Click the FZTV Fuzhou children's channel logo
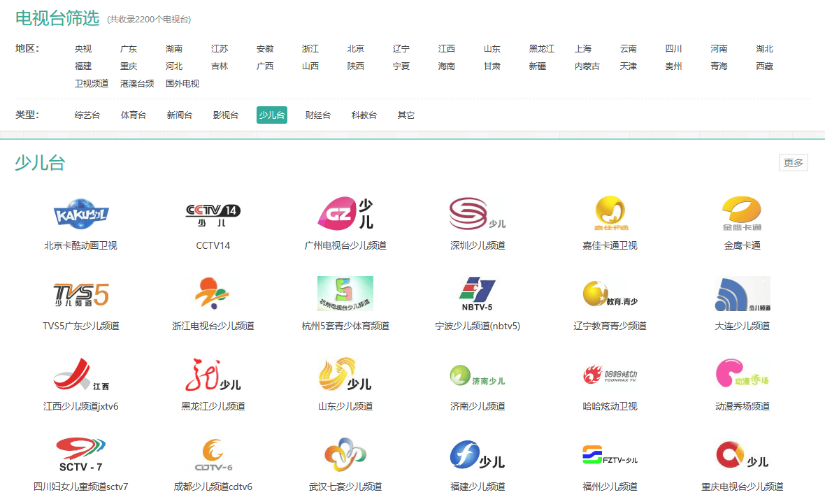825x504 pixels. click(x=610, y=455)
